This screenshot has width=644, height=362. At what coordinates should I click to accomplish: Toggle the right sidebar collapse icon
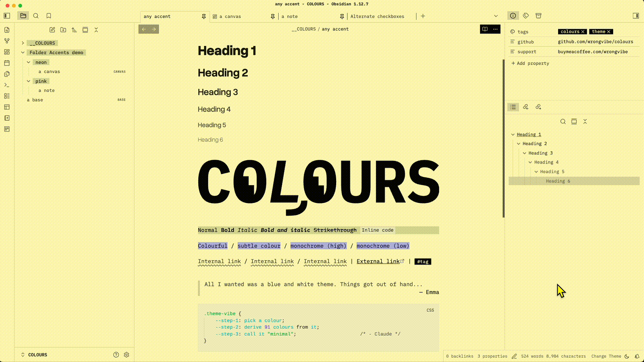pyautogui.click(x=636, y=16)
